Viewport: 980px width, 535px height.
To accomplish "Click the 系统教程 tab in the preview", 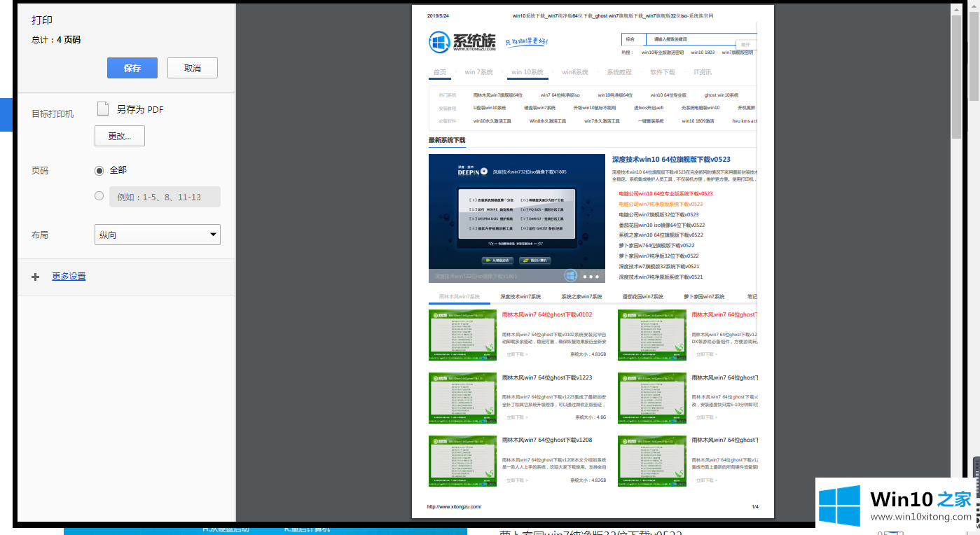I will pos(619,72).
